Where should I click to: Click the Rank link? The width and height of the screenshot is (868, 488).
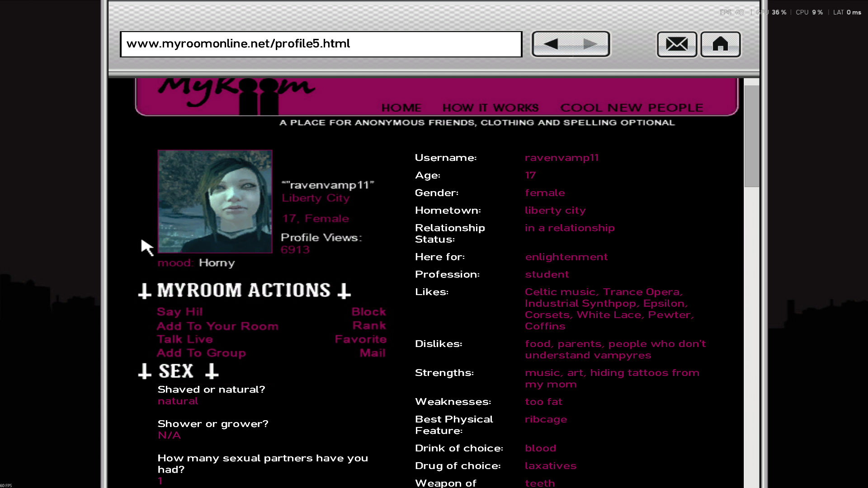(369, 326)
